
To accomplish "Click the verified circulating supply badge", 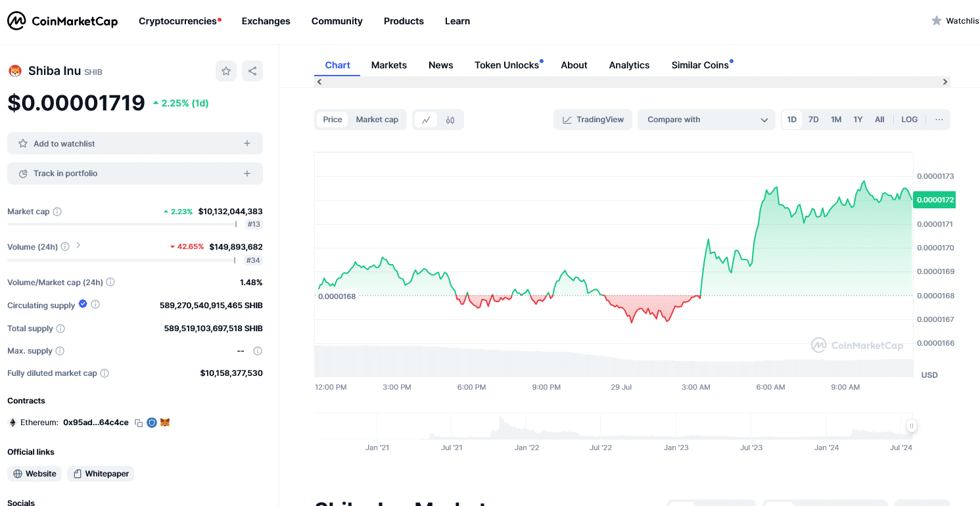I will [x=83, y=304].
